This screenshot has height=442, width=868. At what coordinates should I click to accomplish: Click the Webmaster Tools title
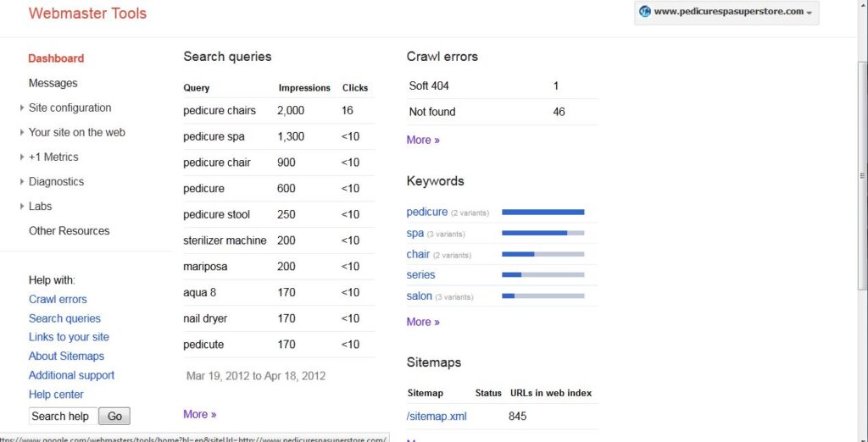coord(87,13)
